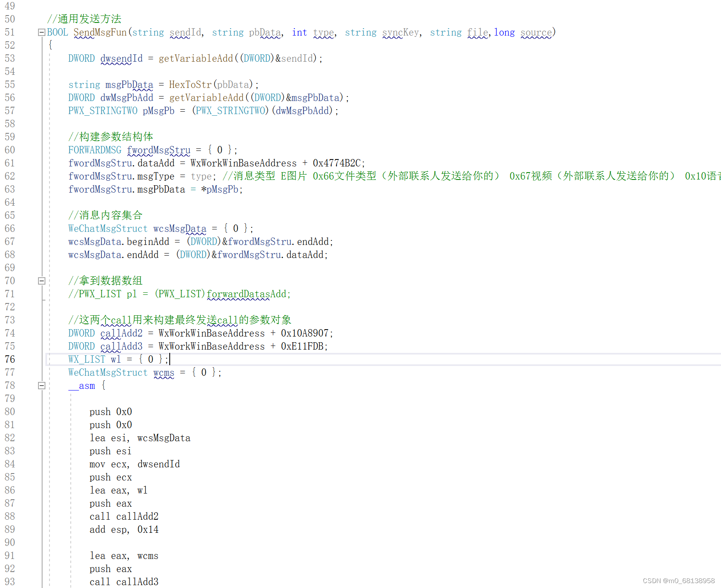Click wcsMsgData.beginAdd on line 67

tap(119, 242)
